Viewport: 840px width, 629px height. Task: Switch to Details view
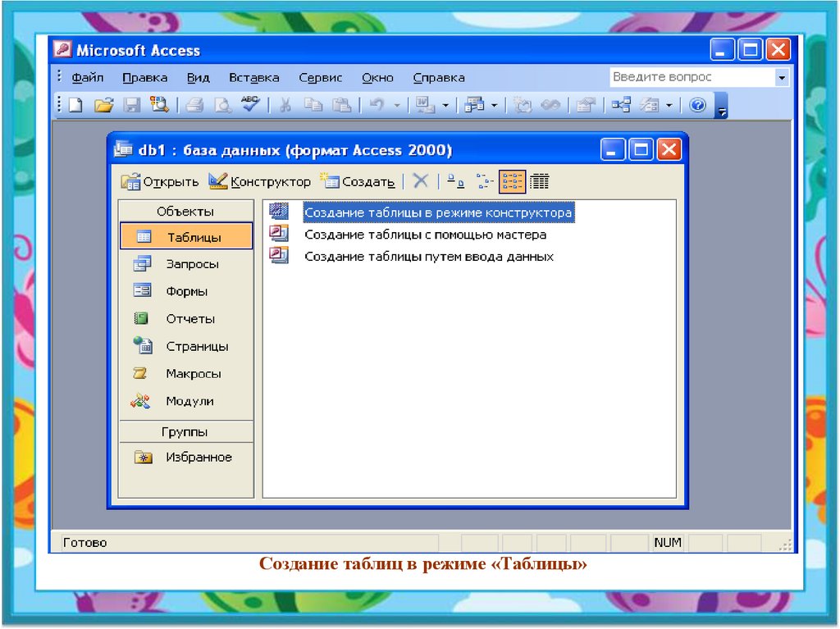[x=540, y=181]
